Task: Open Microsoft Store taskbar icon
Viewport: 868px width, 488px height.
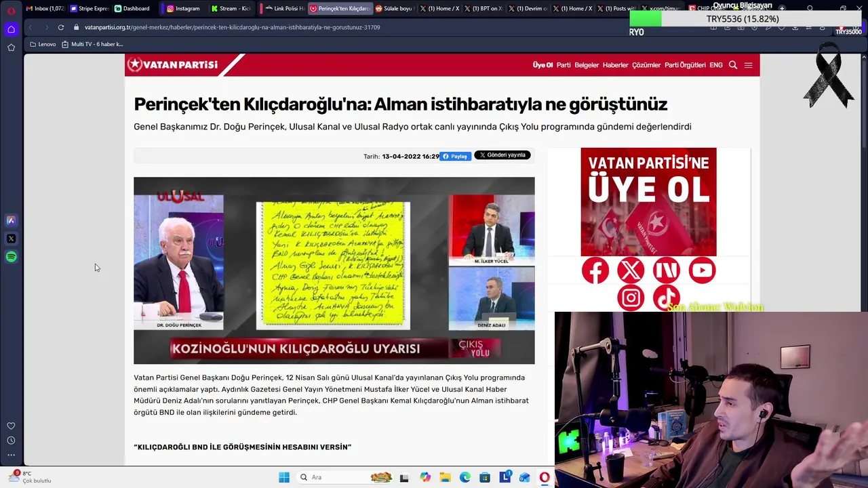Action: point(485,477)
